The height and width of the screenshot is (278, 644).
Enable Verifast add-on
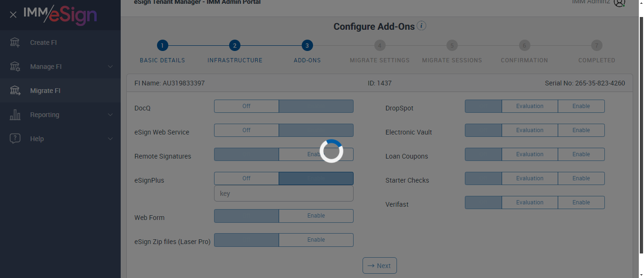(x=581, y=202)
